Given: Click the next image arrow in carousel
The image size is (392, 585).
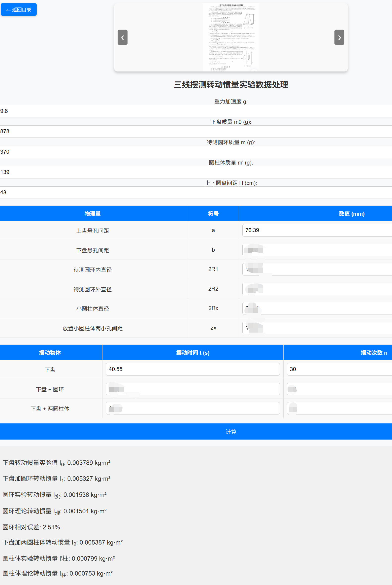Looking at the screenshot, I should [x=339, y=37].
